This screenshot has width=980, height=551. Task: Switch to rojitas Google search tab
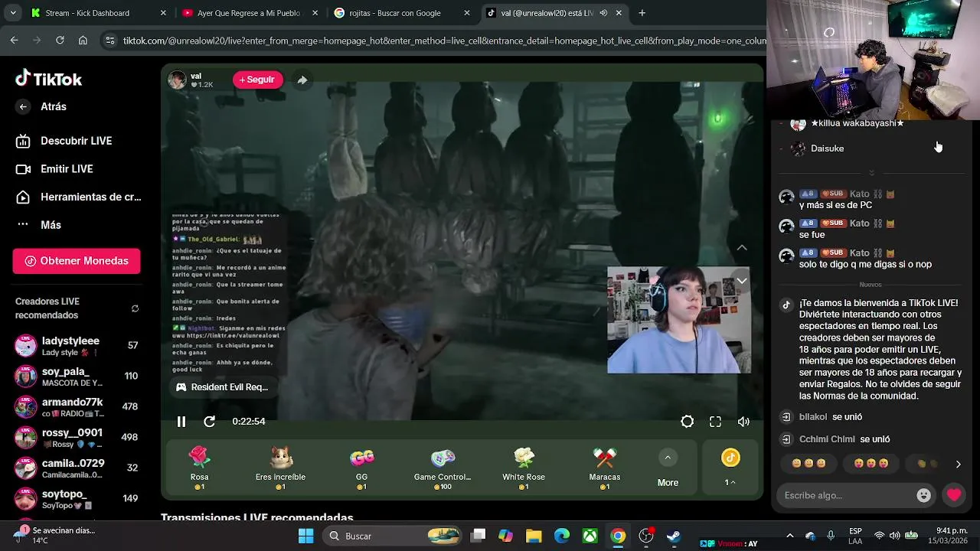pos(402,13)
